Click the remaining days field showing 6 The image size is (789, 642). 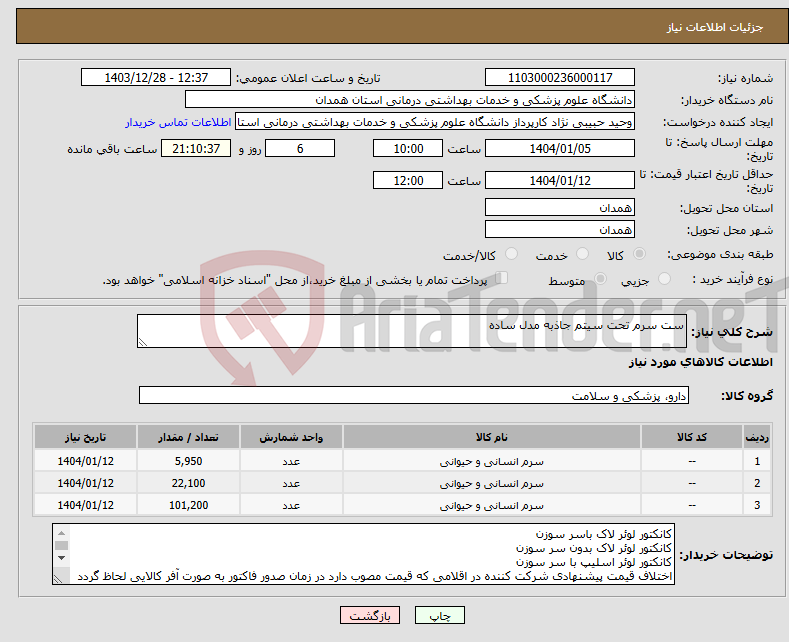click(x=300, y=148)
